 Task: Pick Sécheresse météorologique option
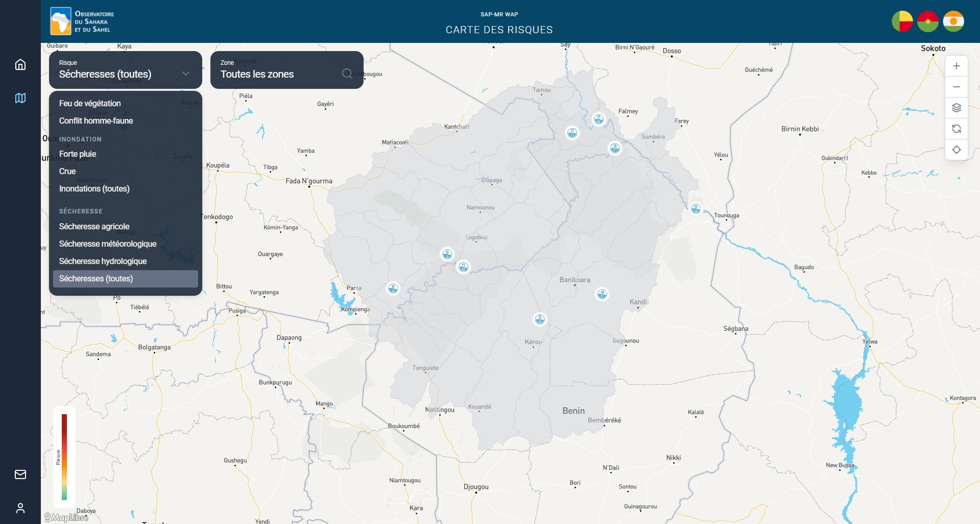(x=126, y=244)
